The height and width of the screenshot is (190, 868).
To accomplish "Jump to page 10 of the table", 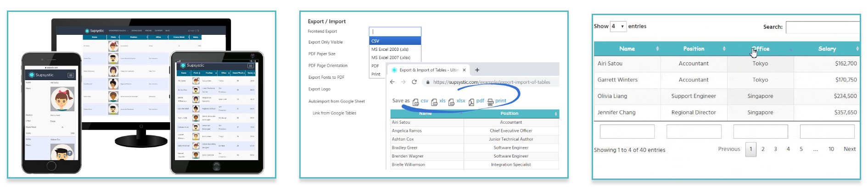I will tap(831, 149).
